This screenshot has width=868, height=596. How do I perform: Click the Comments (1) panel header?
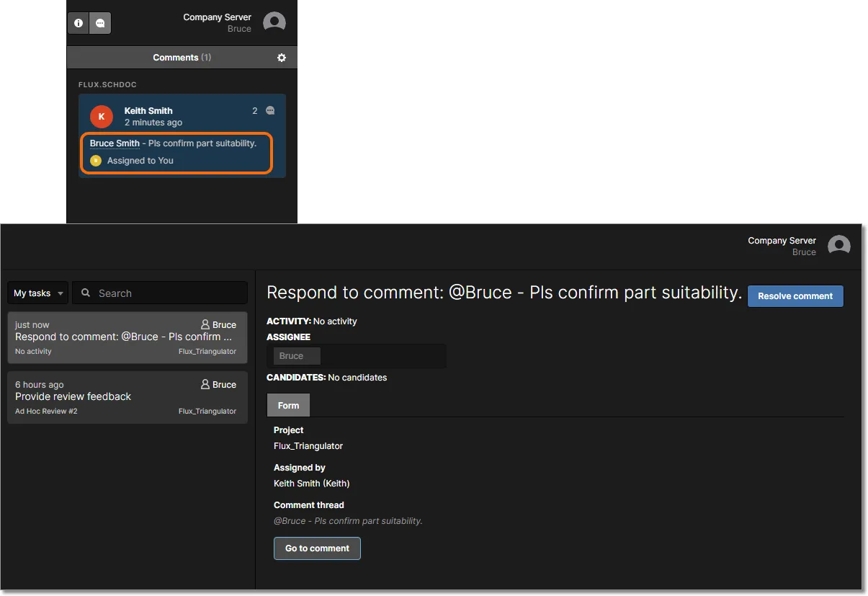tap(182, 58)
